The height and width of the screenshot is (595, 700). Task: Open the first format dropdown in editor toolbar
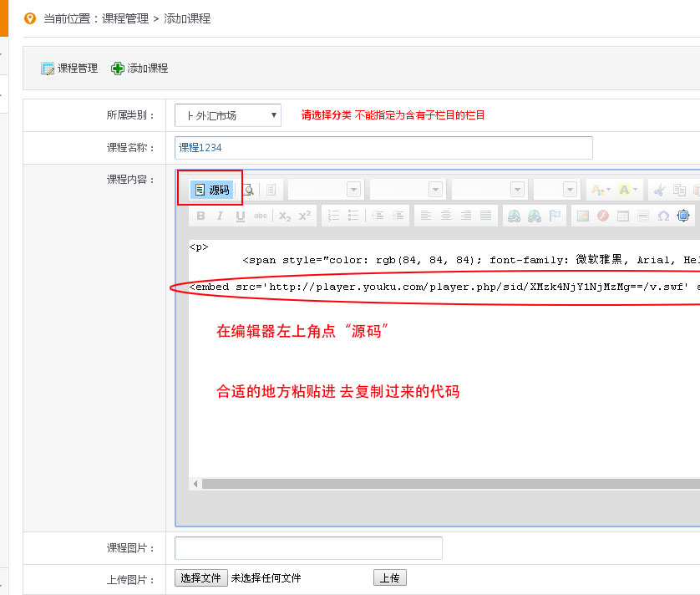click(x=324, y=190)
